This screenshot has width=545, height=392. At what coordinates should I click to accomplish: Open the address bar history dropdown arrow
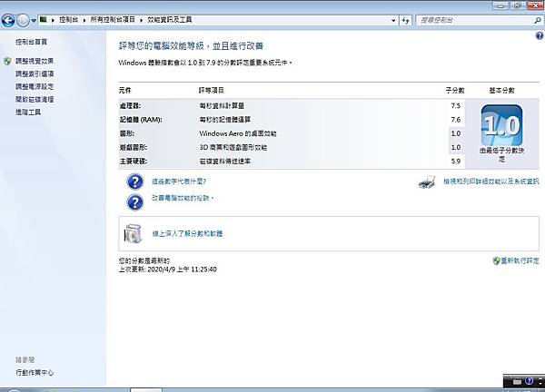393,21
